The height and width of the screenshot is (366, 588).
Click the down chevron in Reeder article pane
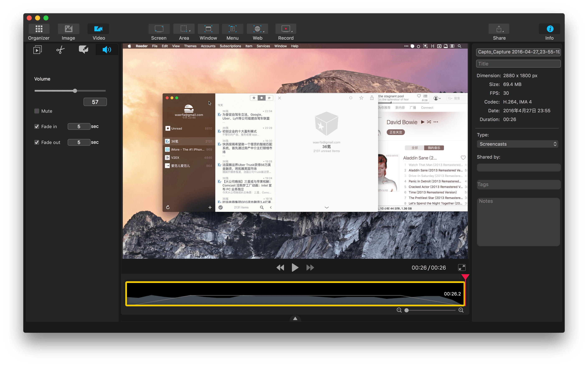(327, 207)
